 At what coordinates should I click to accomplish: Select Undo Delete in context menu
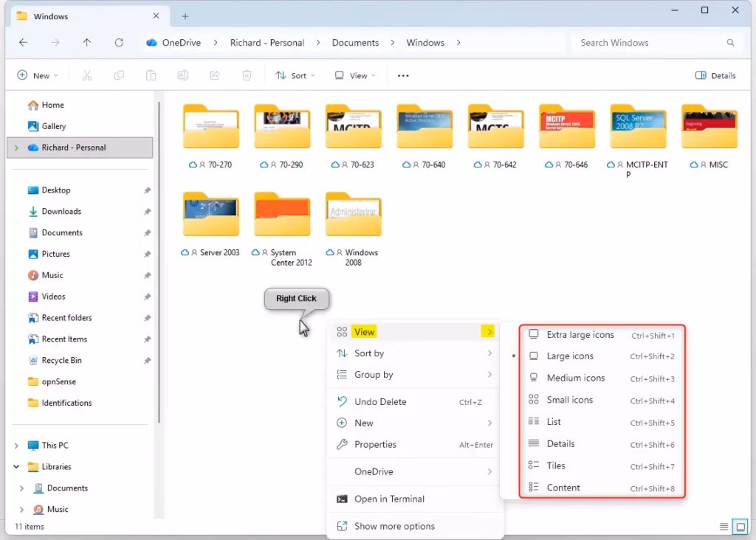coord(415,402)
